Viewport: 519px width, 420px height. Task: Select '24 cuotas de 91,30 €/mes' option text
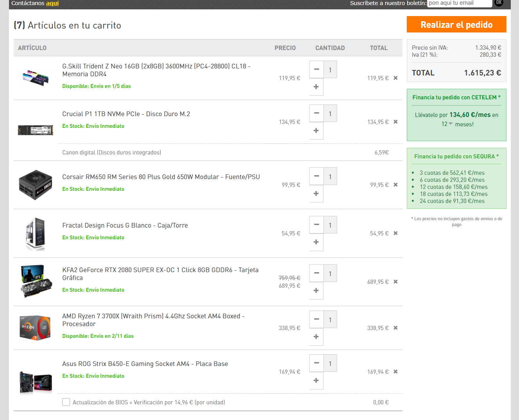[452, 201]
